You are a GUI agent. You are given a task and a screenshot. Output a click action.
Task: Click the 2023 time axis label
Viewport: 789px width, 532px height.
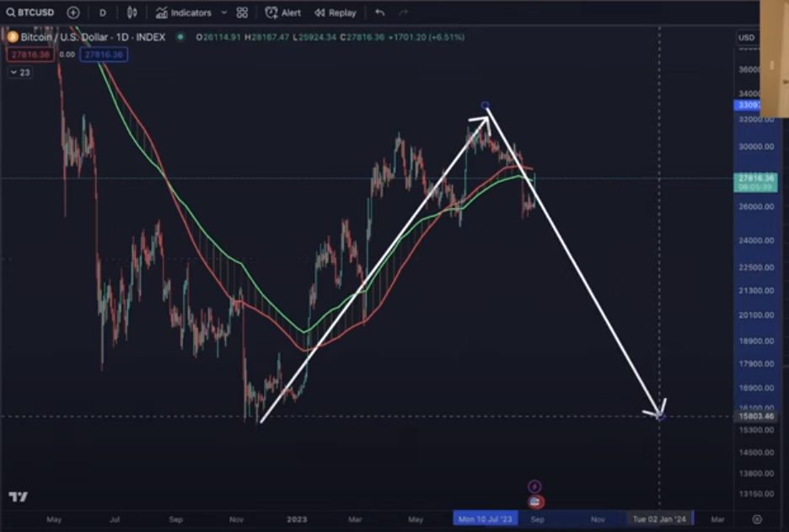pyautogui.click(x=297, y=519)
